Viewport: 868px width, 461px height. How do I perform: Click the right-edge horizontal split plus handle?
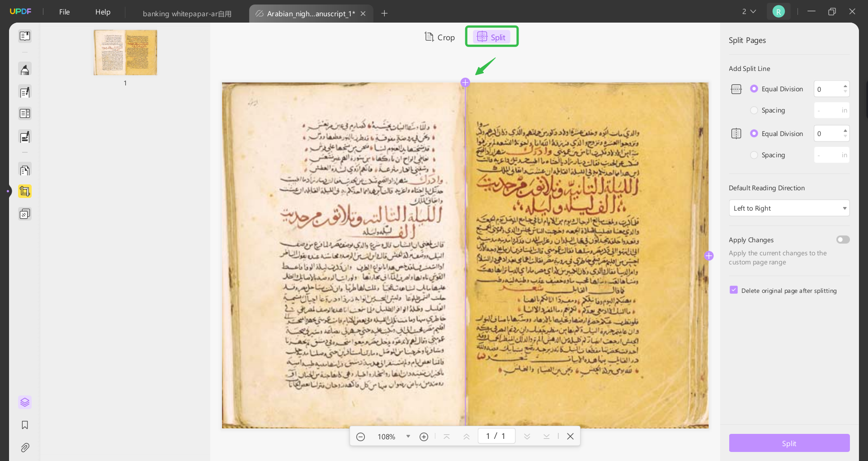pyautogui.click(x=709, y=256)
